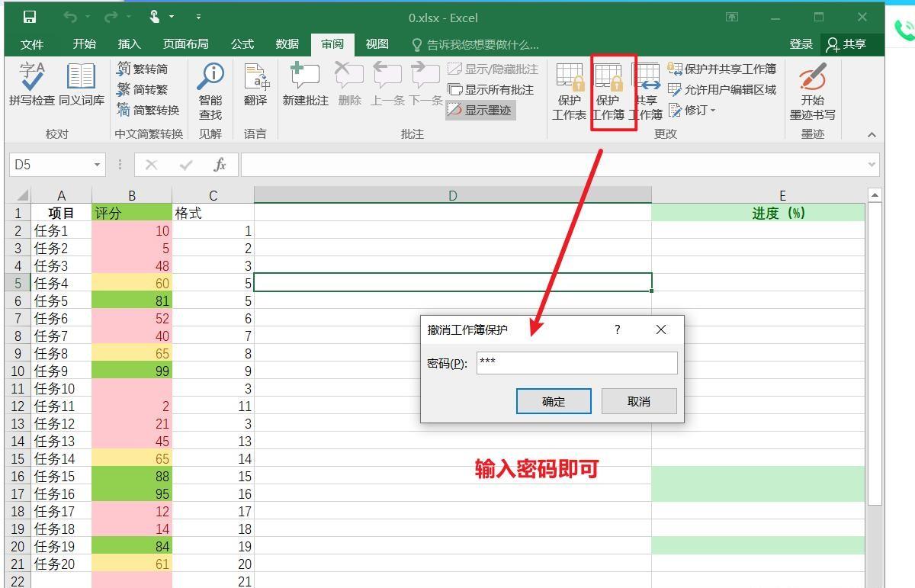The height and width of the screenshot is (588, 915).
Task: Click Protect and Share Workbook (保护并共享工作簿)
Action: 722,69
